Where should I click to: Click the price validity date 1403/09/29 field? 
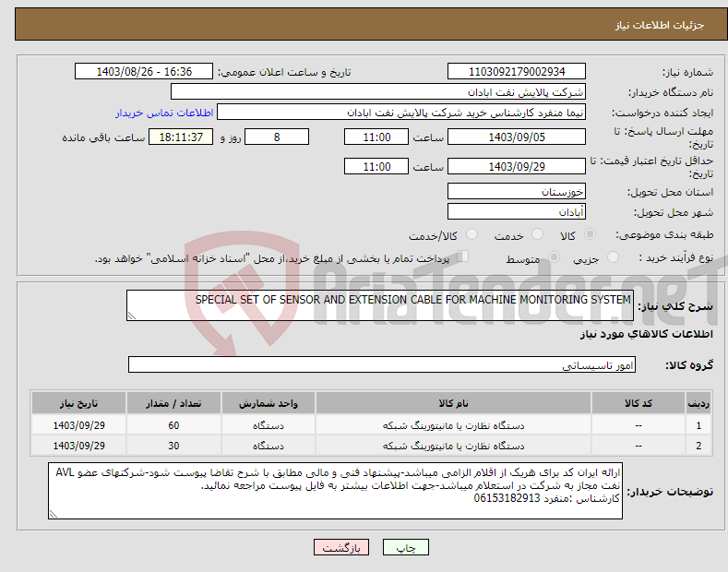click(x=517, y=166)
